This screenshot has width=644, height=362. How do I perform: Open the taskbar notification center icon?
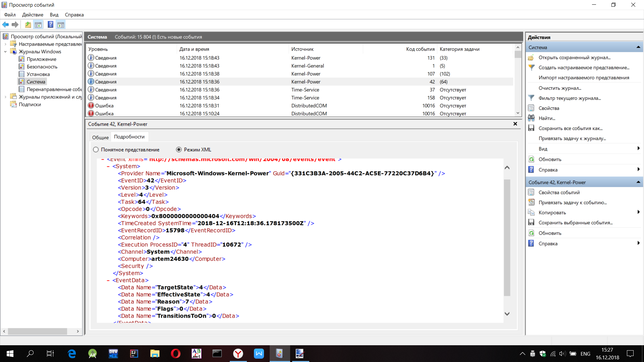click(x=630, y=354)
